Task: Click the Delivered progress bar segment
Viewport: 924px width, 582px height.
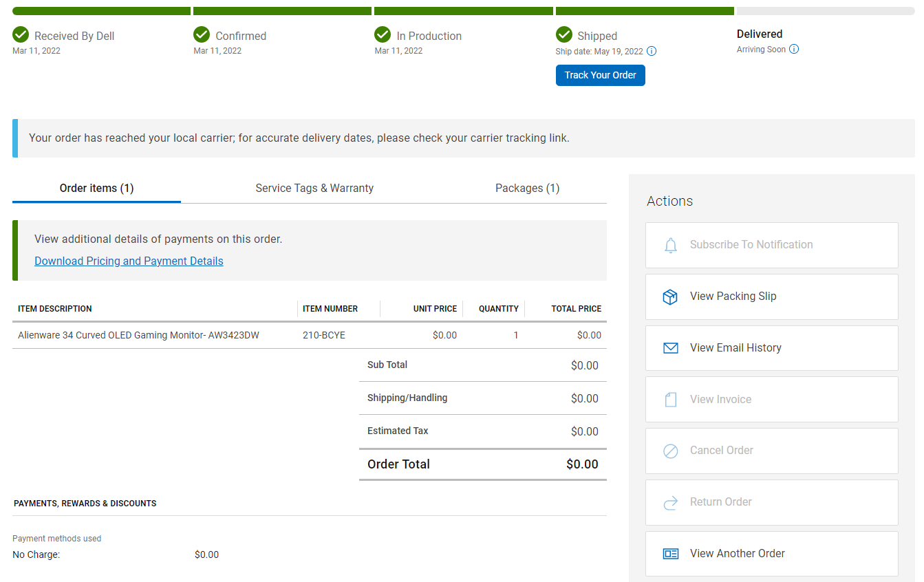Action: click(825, 11)
